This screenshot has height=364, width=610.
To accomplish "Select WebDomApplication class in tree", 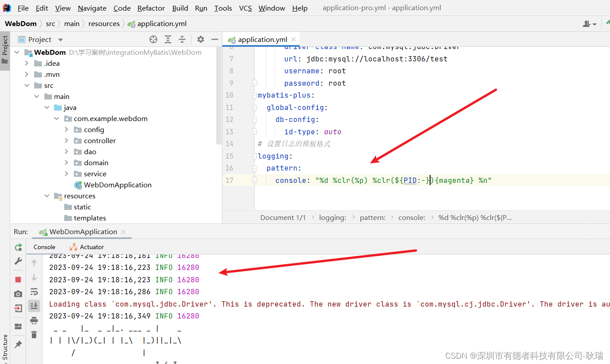I will click(x=118, y=185).
